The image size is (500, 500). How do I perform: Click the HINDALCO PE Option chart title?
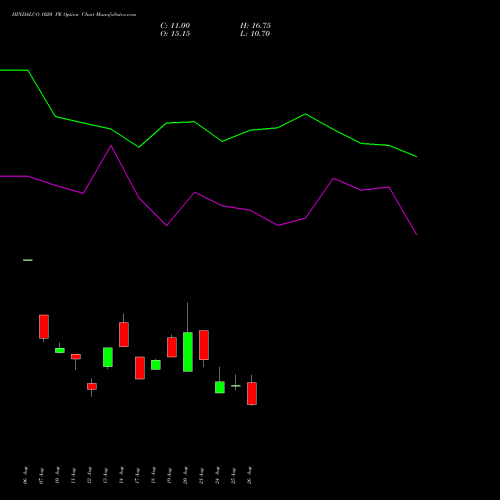74,15
